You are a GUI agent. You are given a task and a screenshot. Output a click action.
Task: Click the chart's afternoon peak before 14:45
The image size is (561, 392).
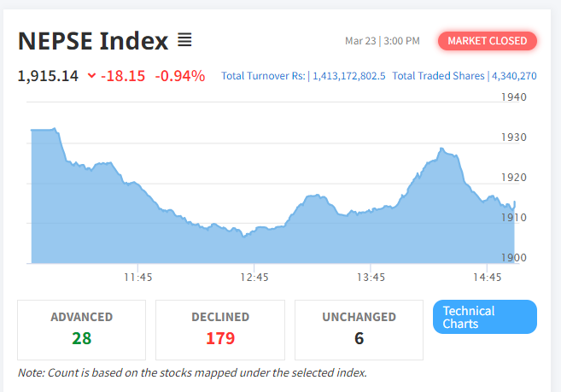[x=441, y=149]
